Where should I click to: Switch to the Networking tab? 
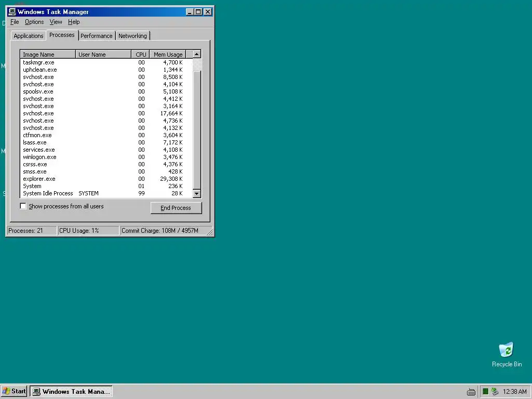coord(132,36)
